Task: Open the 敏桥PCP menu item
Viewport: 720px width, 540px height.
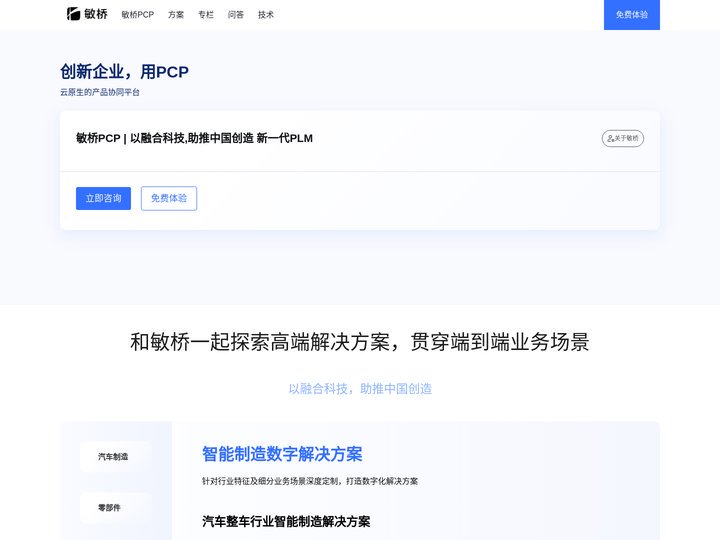Action: click(x=138, y=15)
